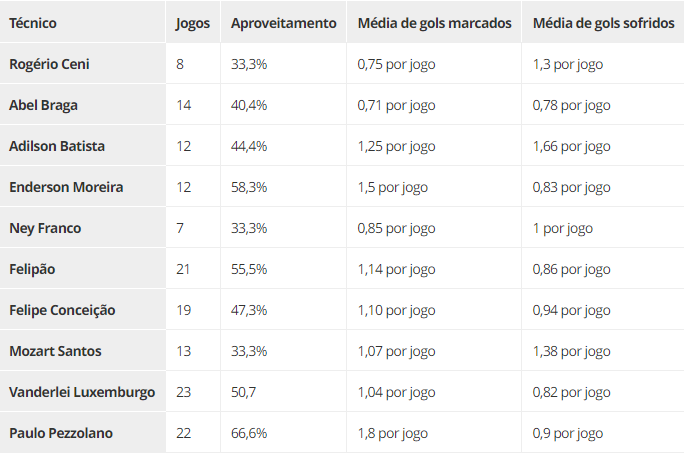Select the Ney Franco name cell
The height and width of the screenshot is (459, 688).
(45, 228)
